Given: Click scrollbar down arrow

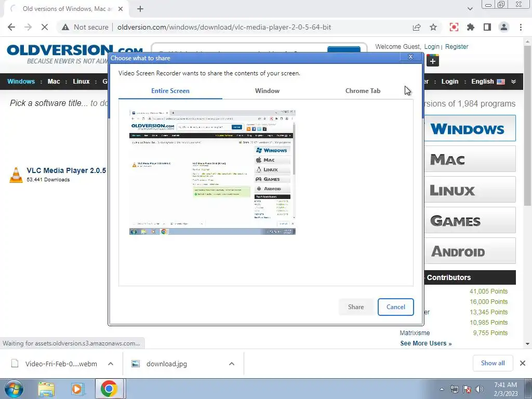Looking at the screenshot, I should tap(527, 344).
